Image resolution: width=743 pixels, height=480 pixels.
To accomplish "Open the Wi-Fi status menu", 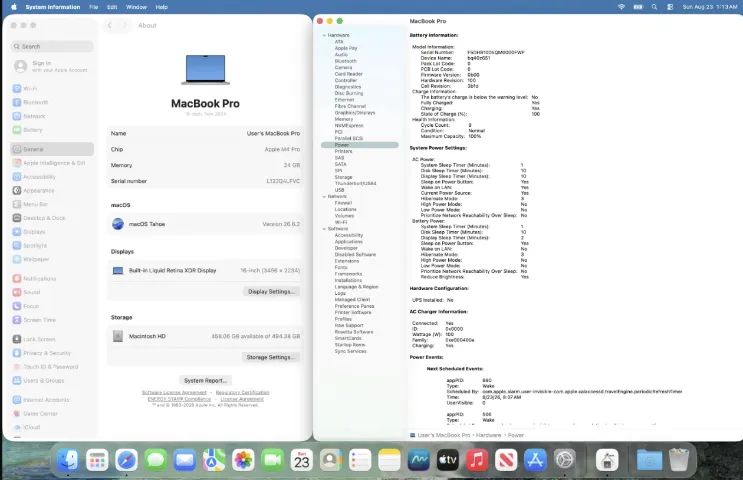I will pos(621,7).
